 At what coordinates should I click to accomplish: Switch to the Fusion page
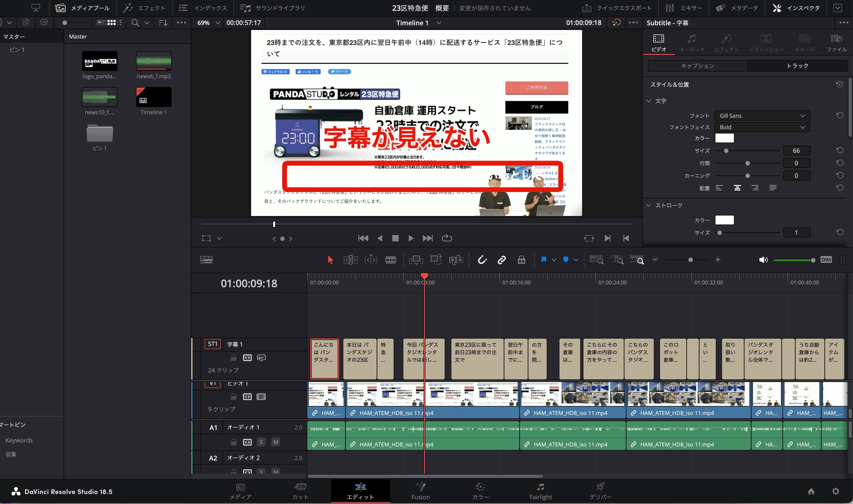[420, 491]
